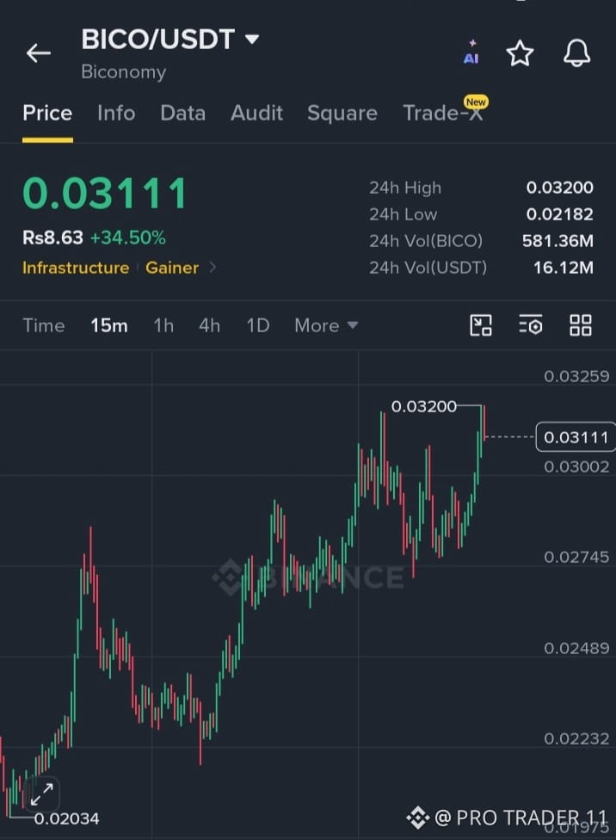This screenshot has height=840, width=616.
Task: Go back using the left arrow
Action: pos(39,53)
